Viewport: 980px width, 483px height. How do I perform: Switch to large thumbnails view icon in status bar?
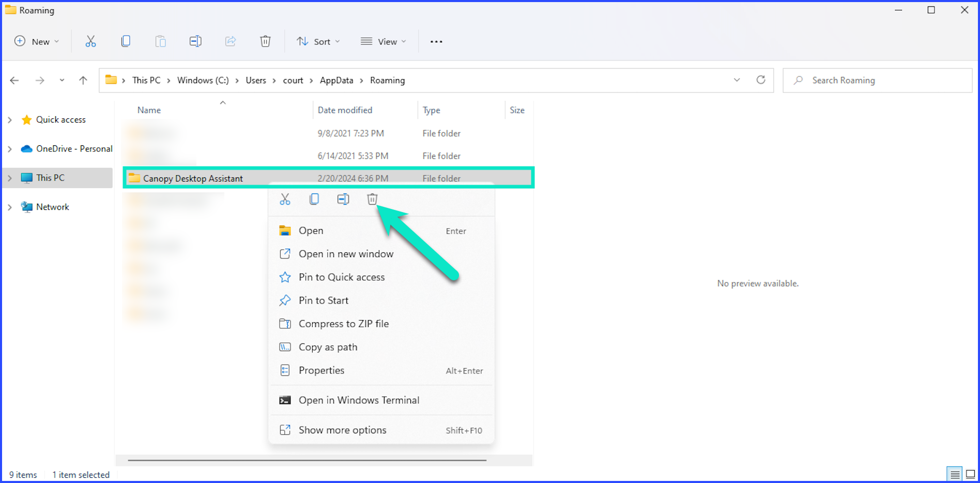click(x=971, y=474)
